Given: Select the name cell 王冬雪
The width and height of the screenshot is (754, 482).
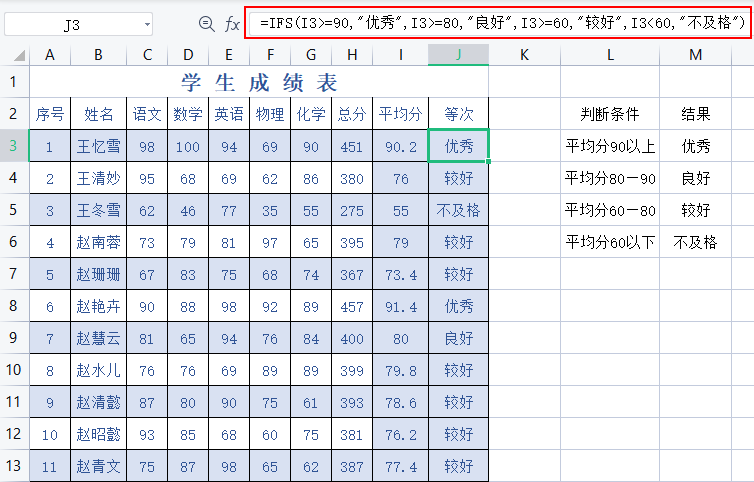Looking at the screenshot, I should pos(99,210).
